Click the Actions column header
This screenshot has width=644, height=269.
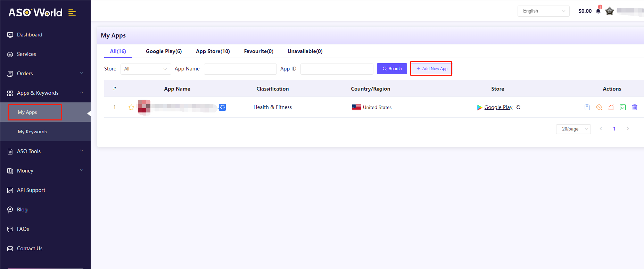[x=612, y=89]
